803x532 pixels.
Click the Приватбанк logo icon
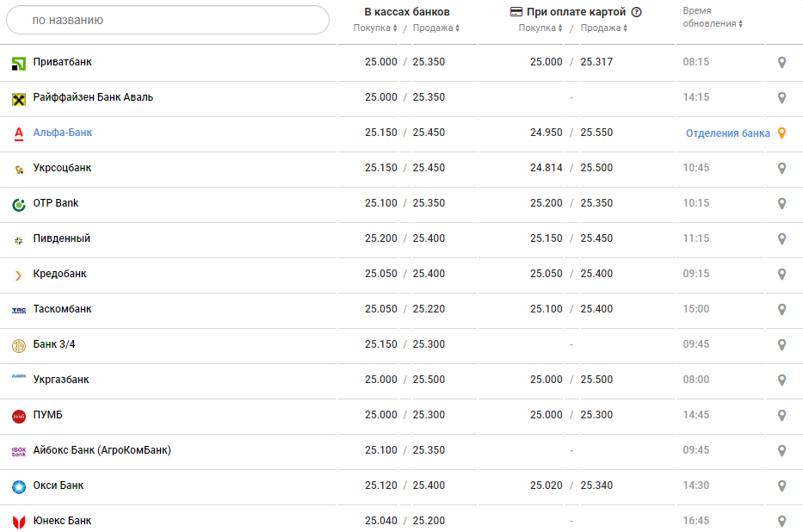19,63
